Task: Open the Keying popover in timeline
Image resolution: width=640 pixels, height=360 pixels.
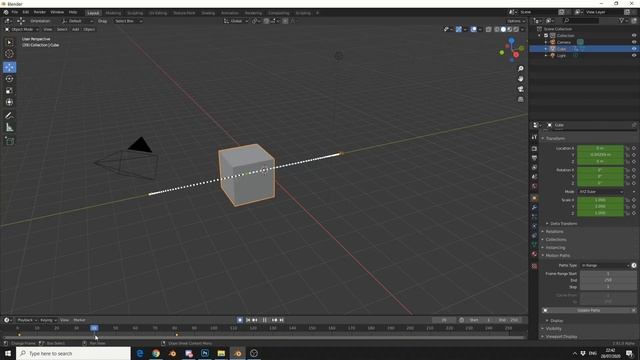Action: coord(48,320)
